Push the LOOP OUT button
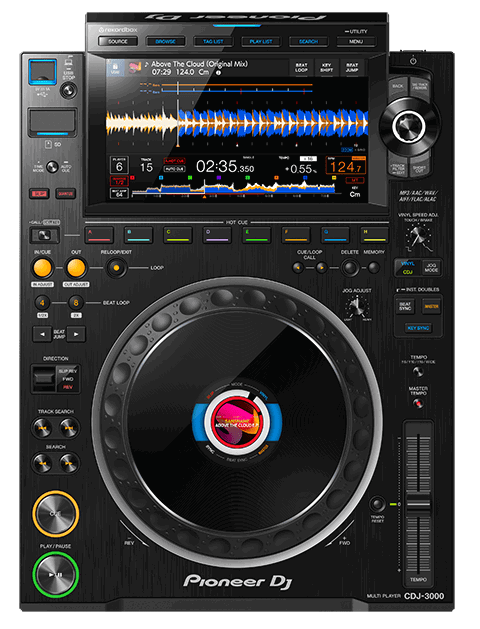 click(x=76, y=268)
